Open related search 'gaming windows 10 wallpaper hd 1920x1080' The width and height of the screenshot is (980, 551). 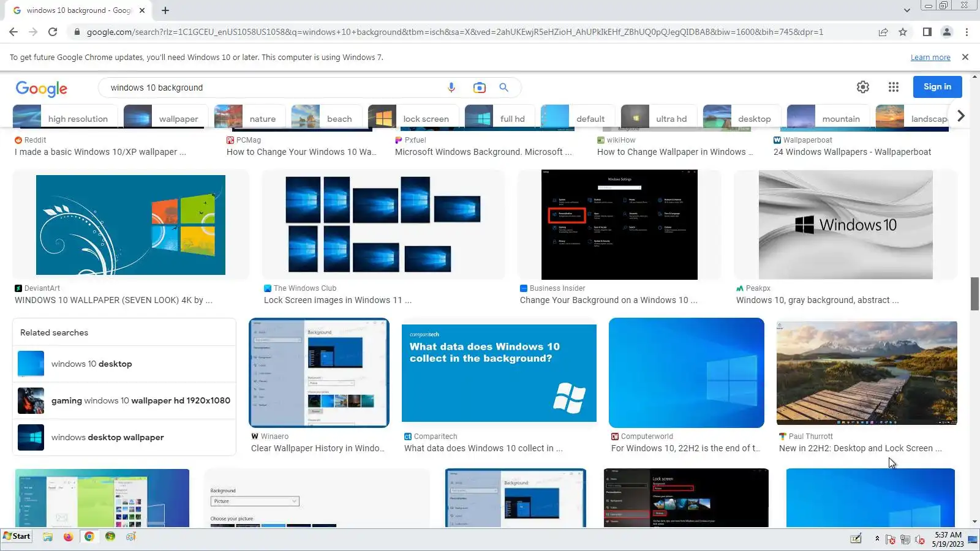click(x=124, y=400)
